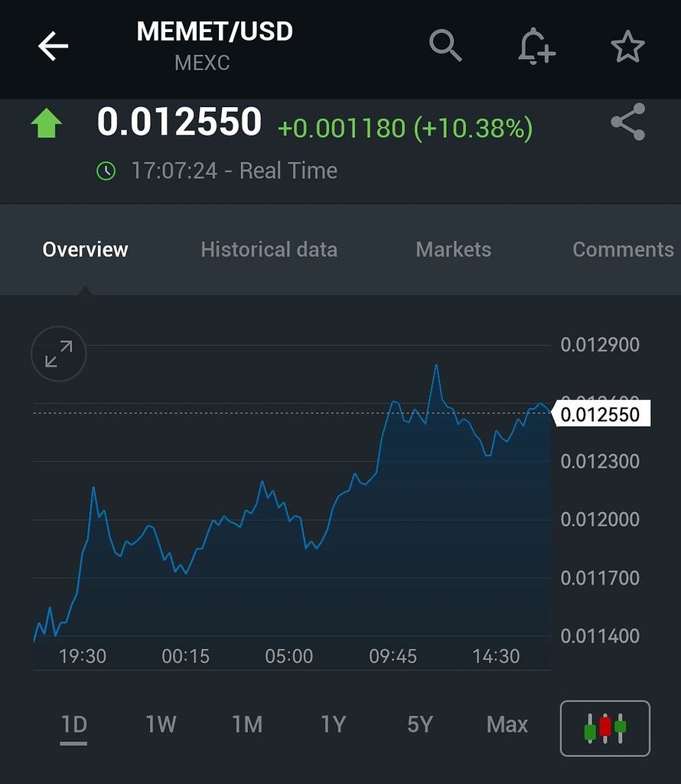681x784 pixels.
Task: Select the 5Y timeframe button
Action: click(x=419, y=724)
